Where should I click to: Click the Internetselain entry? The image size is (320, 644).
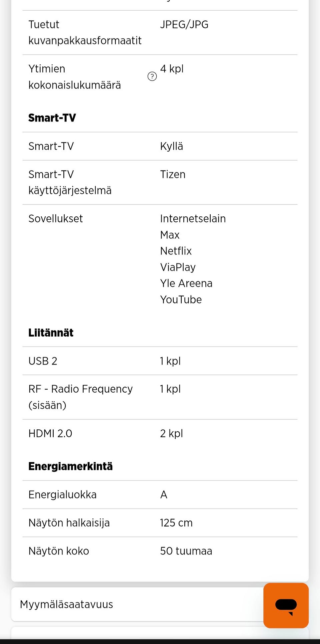point(193,219)
